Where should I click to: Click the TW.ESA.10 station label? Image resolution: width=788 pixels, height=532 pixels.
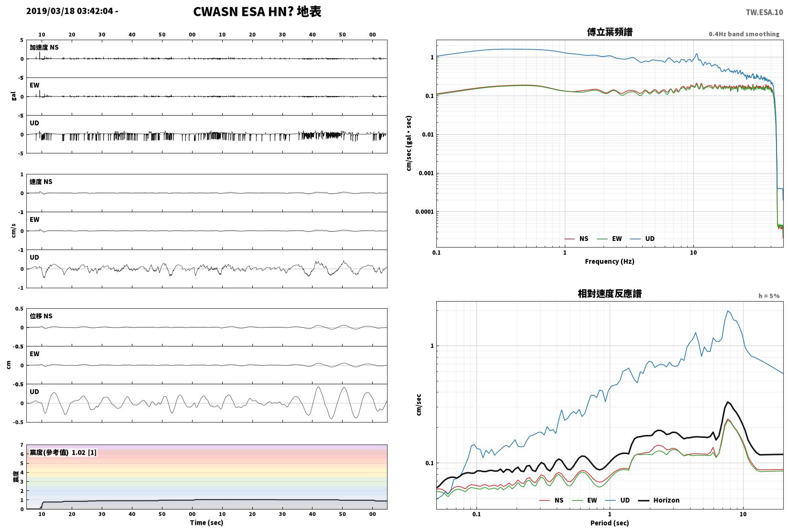click(764, 12)
